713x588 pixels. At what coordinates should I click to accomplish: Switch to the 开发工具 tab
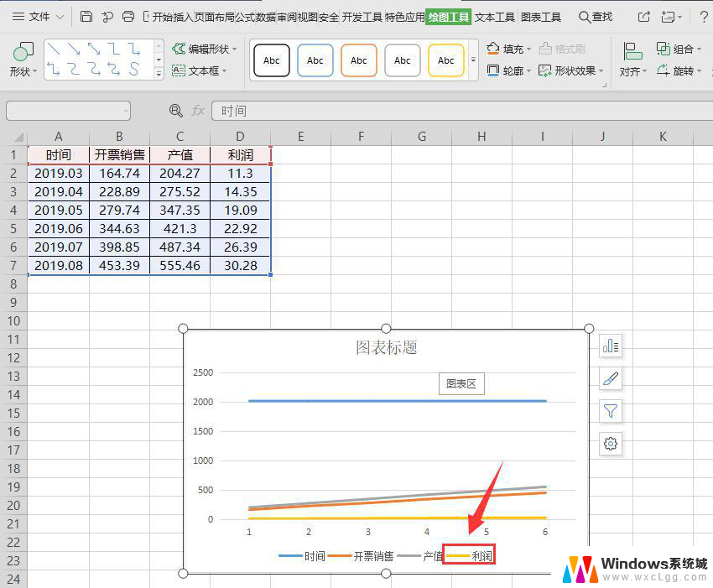click(362, 18)
